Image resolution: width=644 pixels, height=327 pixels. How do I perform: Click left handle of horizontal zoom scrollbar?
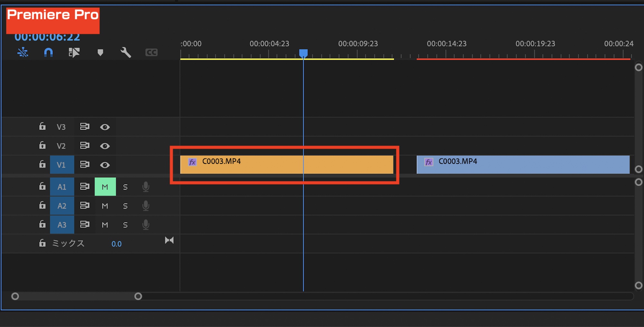pos(15,296)
